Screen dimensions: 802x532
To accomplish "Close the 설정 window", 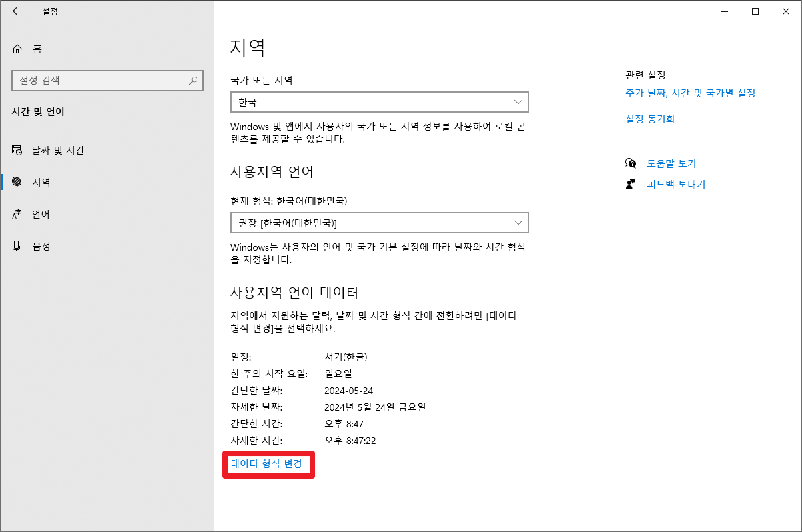I will click(786, 11).
